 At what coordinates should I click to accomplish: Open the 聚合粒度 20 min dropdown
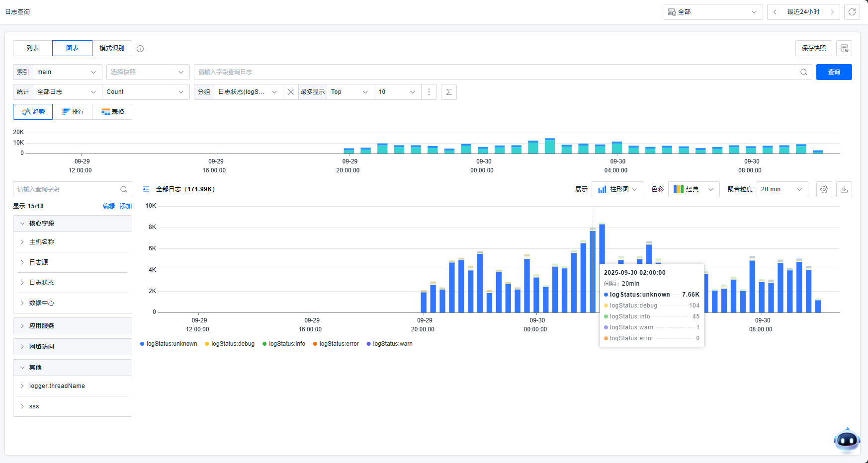[x=781, y=189]
